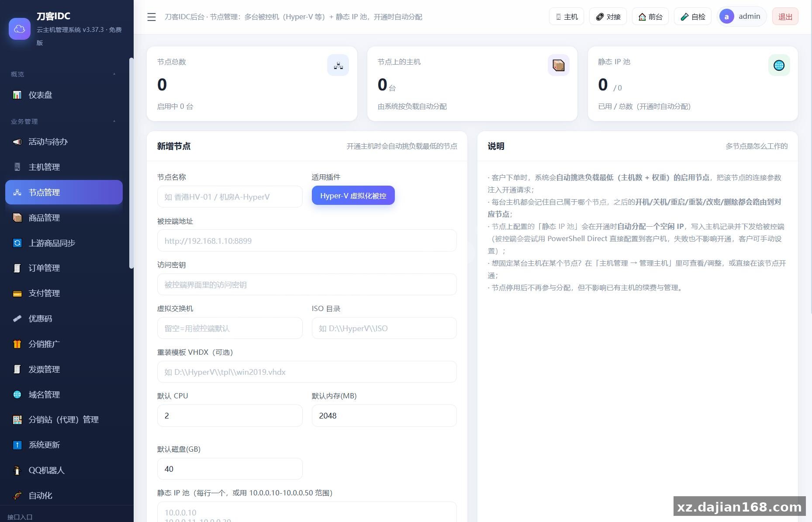
Task: Open 仪表盘 menu item
Action: coord(64,95)
